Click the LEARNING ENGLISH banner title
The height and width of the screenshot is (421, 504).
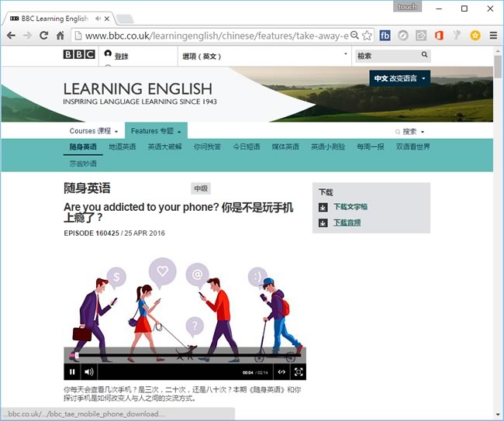click(x=137, y=89)
